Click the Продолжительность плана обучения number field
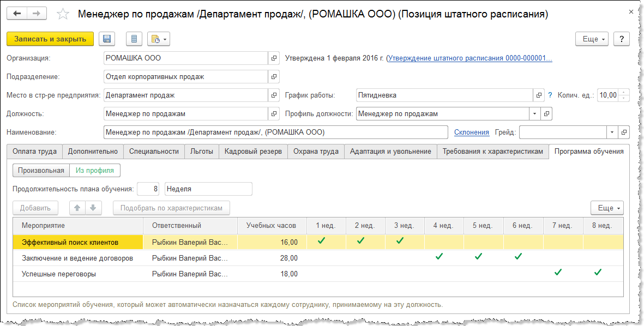 tap(149, 189)
